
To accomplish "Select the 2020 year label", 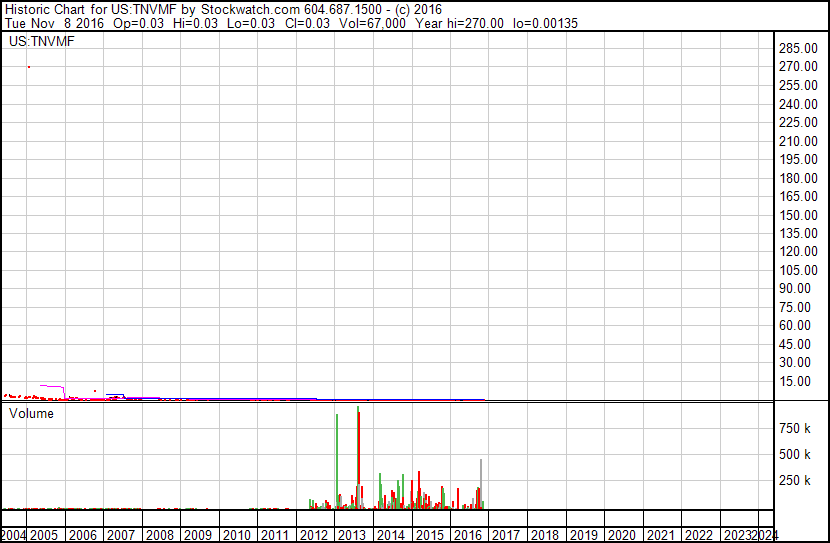I will [622, 535].
